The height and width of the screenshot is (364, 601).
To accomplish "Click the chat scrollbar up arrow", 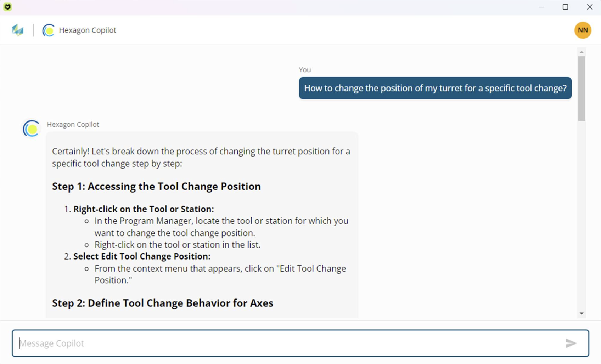I will [582, 52].
